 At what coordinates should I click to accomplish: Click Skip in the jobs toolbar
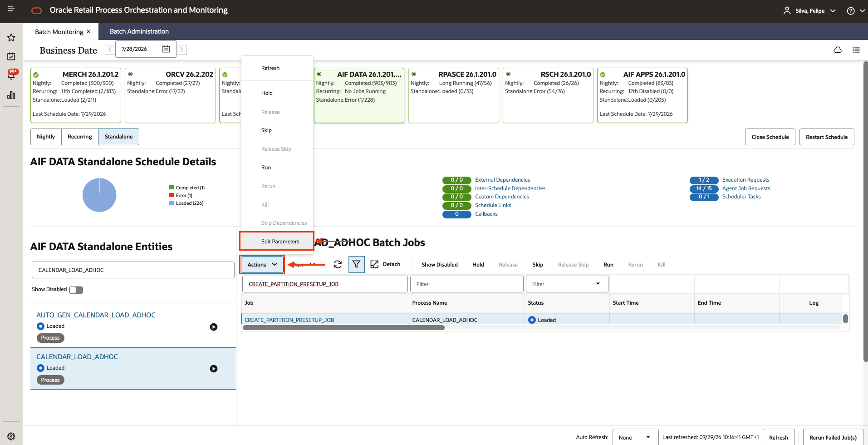pos(538,265)
